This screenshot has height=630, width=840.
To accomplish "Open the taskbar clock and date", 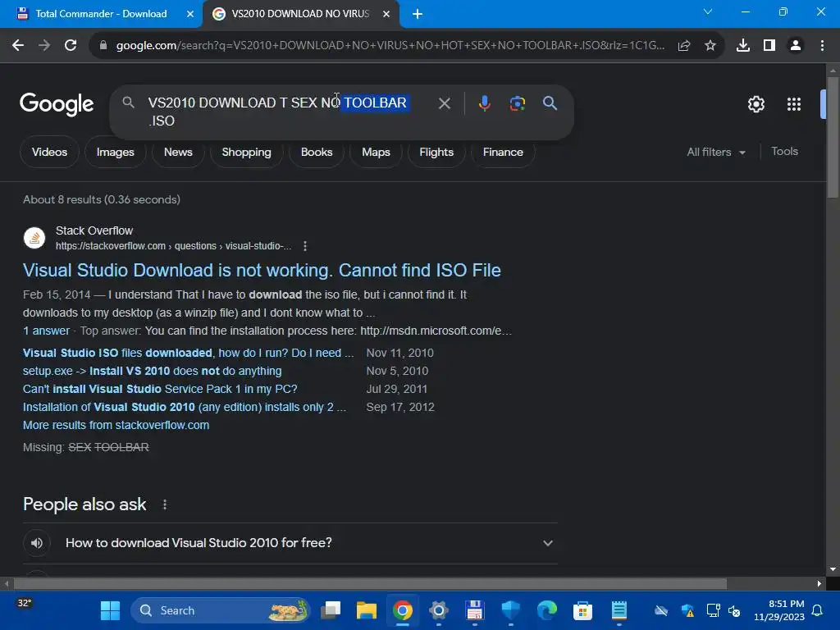I will tap(778, 610).
